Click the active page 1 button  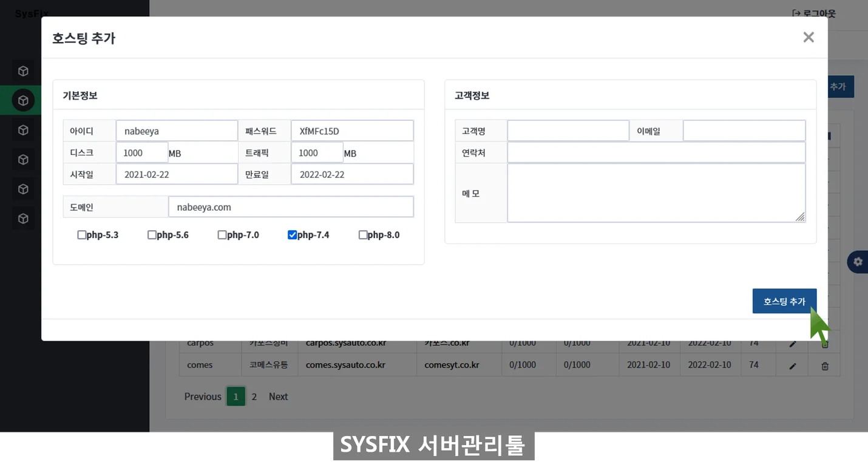coord(236,397)
